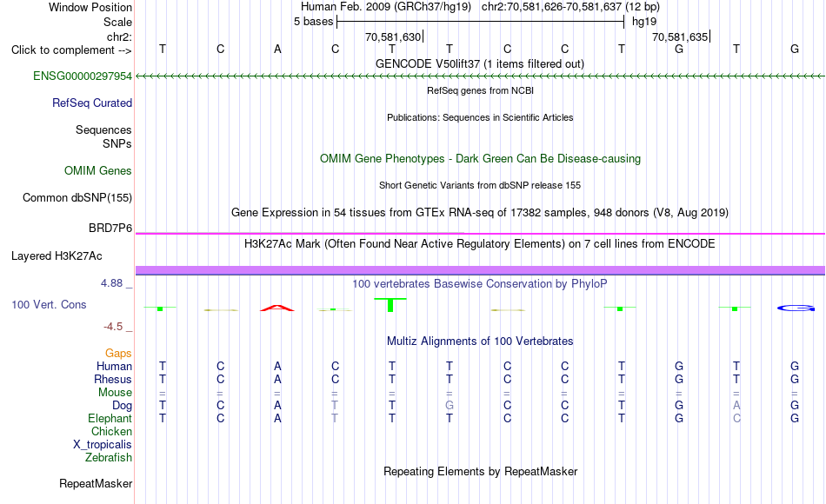Click the OMIM Genes track label
This screenshot has height=504, width=826.
(98, 170)
